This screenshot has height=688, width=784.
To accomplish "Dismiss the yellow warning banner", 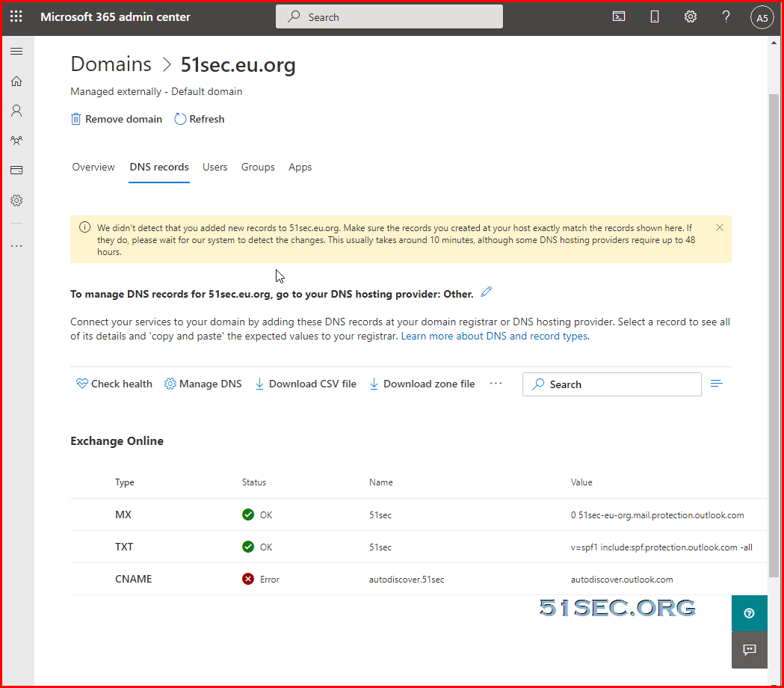I will (x=720, y=227).
